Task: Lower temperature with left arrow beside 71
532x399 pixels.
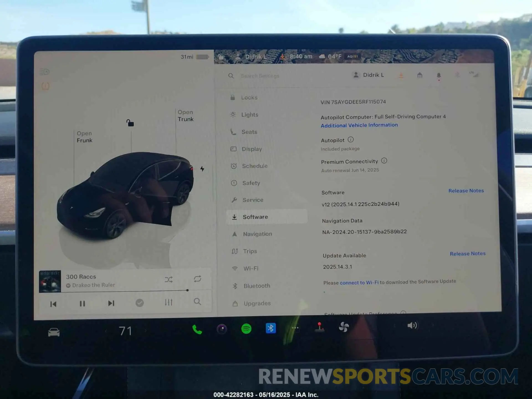Action: click(x=106, y=331)
